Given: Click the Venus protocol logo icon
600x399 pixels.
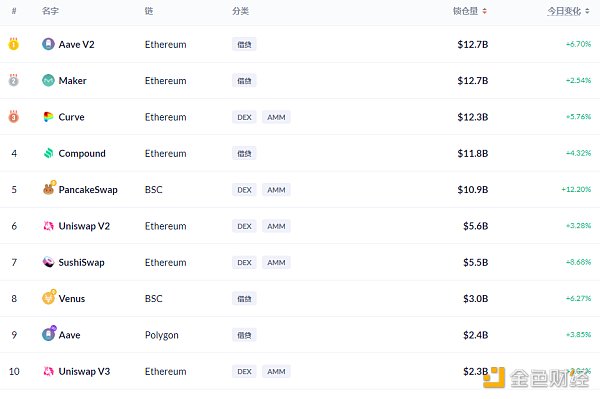Looking at the screenshot, I should 49,297.
